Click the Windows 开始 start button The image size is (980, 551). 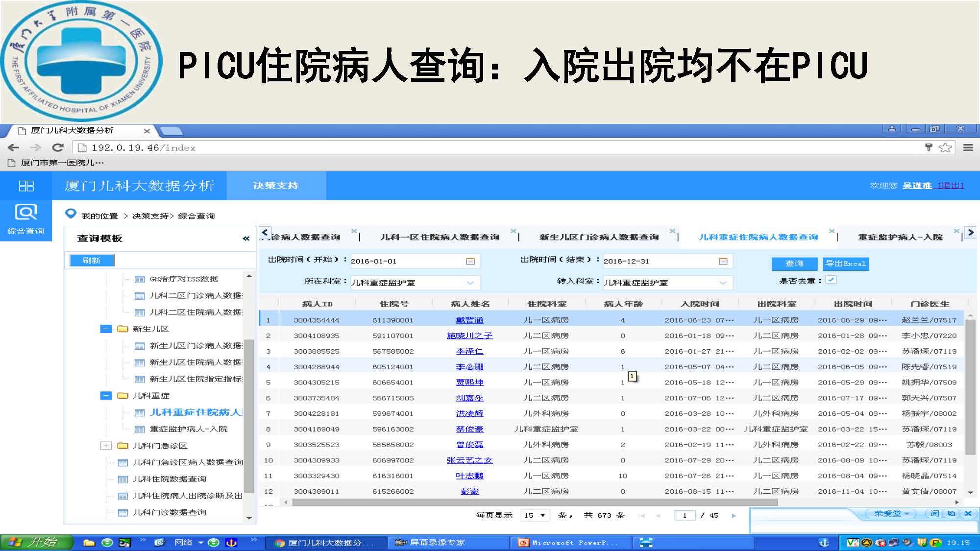tap(37, 542)
